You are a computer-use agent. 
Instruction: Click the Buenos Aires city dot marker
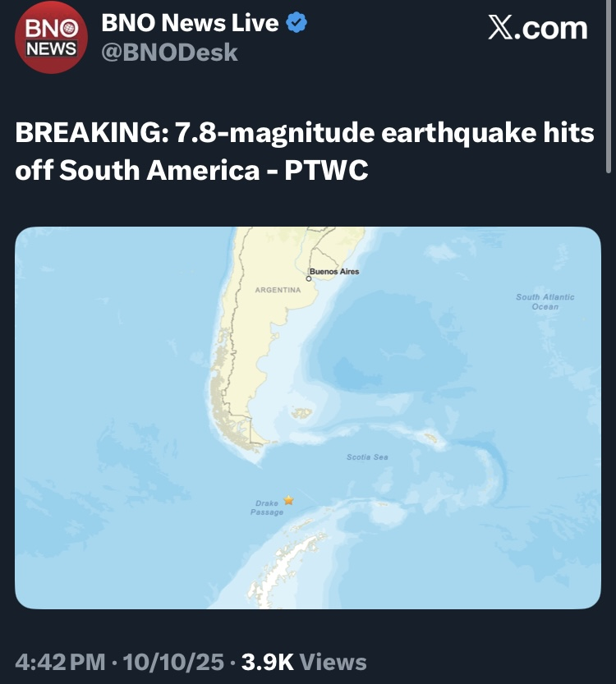click(308, 279)
